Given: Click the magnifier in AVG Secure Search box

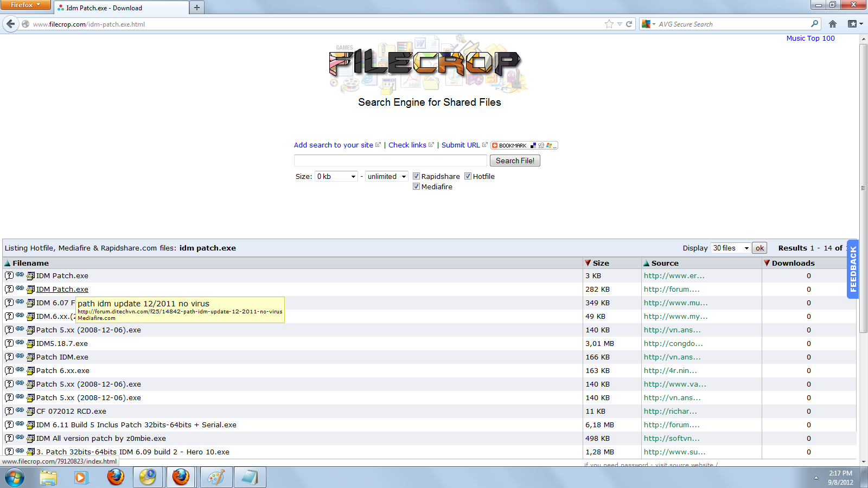Looking at the screenshot, I should 814,24.
